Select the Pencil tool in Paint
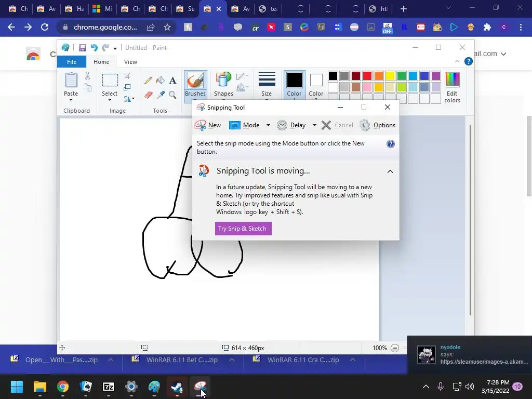 pyautogui.click(x=148, y=81)
